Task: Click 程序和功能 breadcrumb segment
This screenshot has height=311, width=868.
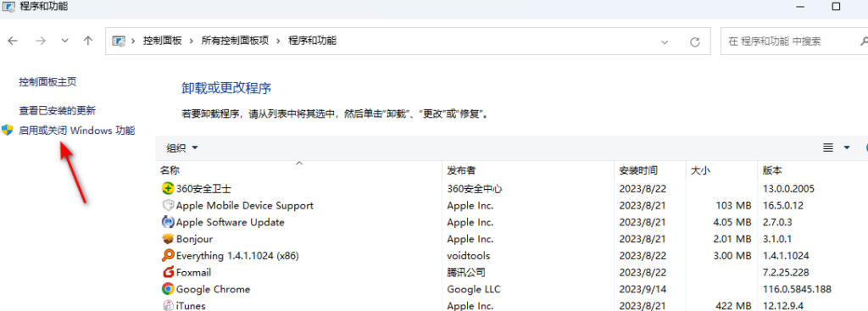Action: pyautogui.click(x=312, y=41)
